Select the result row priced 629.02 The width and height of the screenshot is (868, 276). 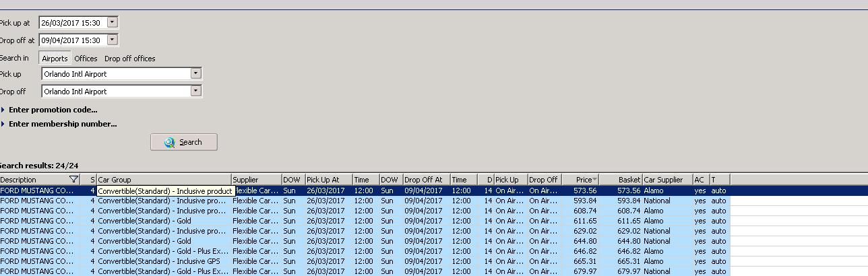coord(365,231)
